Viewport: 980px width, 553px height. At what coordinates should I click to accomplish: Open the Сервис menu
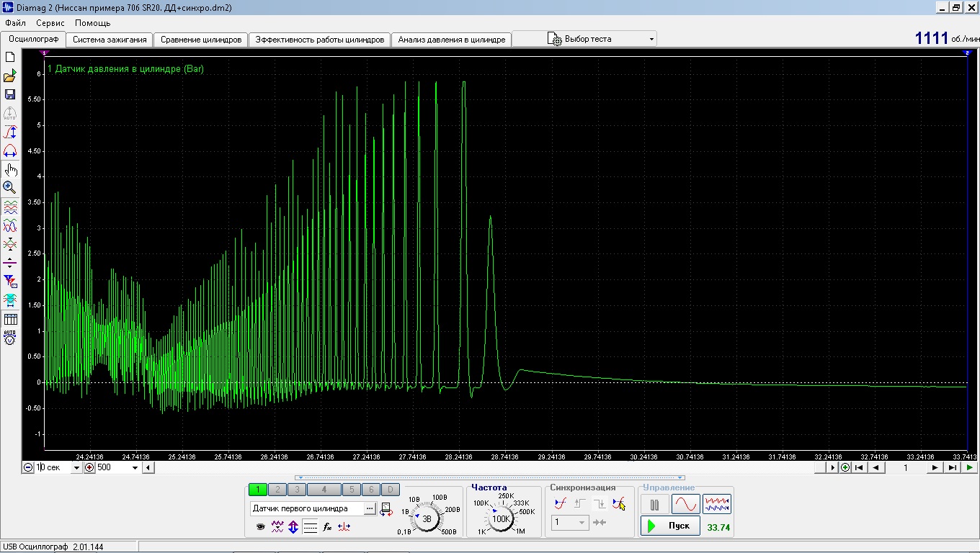tap(50, 23)
